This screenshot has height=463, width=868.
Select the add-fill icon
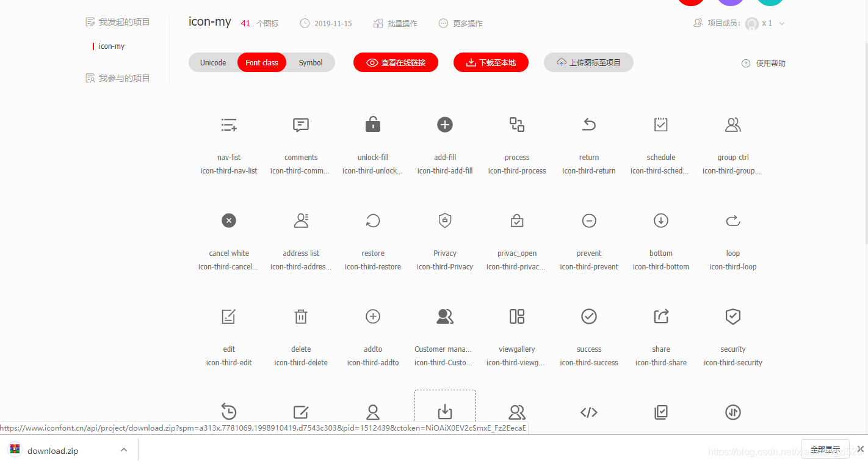tap(445, 125)
